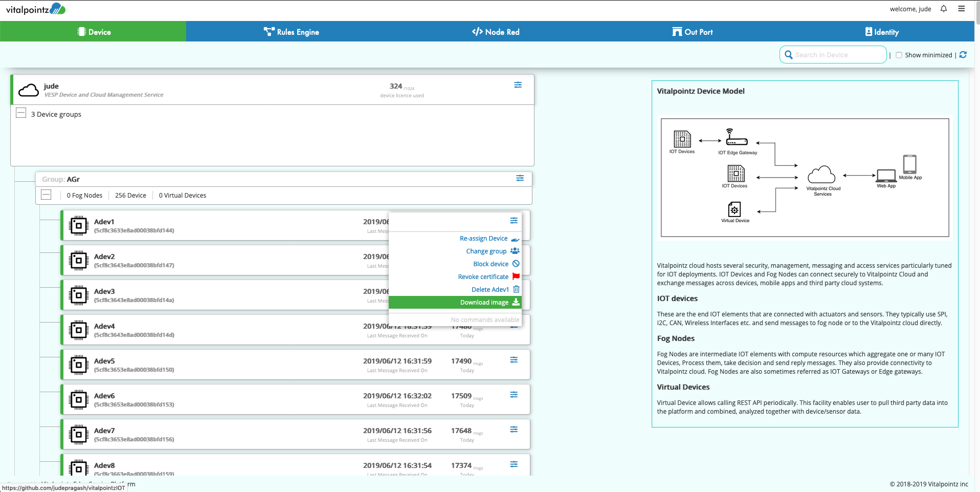This screenshot has height=492, width=980.
Task: Click the Vitalpointz Device Model diagram
Action: (805, 178)
